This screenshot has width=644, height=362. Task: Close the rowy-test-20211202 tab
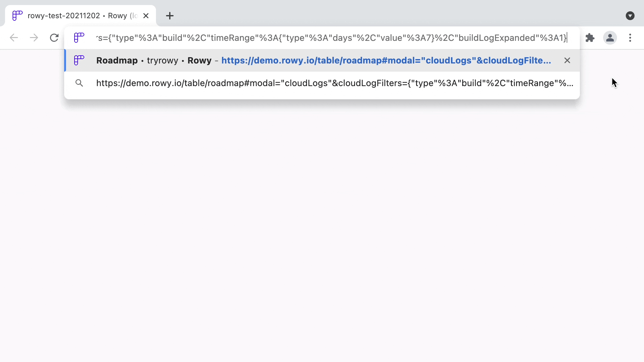(146, 16)
